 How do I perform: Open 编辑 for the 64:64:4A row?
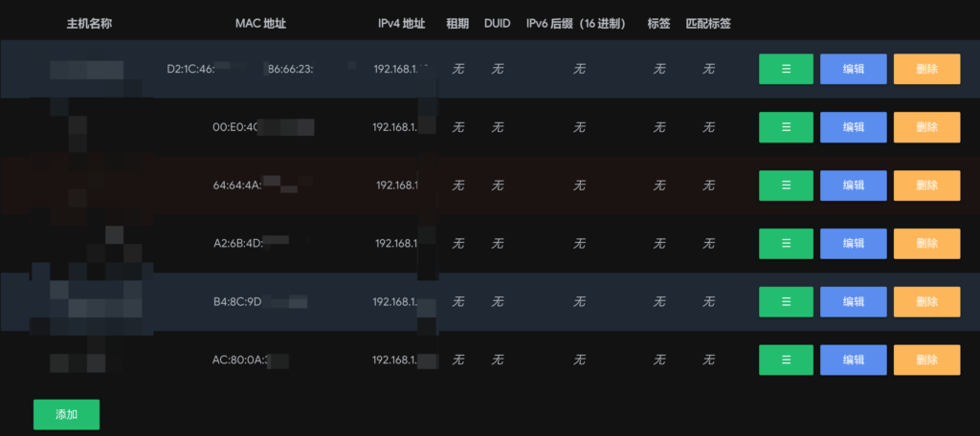[853, 185]
